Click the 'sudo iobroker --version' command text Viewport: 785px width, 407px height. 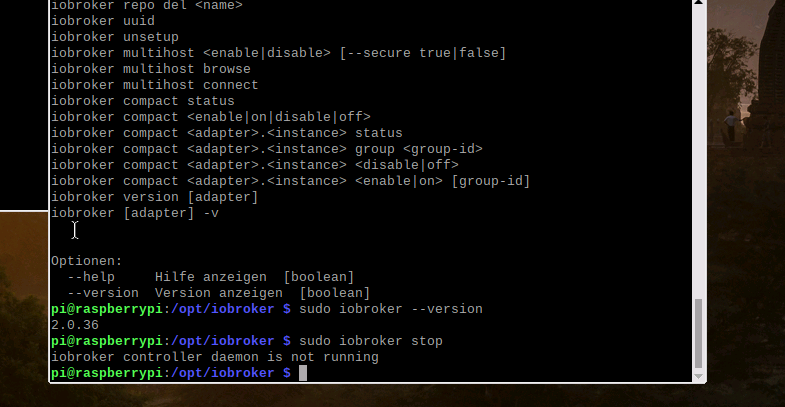point(390,309)
